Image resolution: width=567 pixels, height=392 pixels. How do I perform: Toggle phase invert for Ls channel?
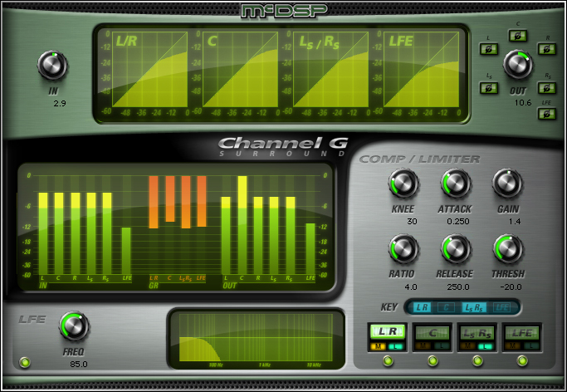488,88
